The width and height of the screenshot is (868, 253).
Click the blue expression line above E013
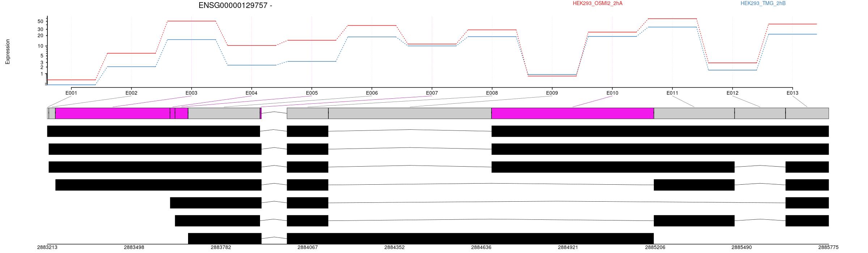pos(792,34)
